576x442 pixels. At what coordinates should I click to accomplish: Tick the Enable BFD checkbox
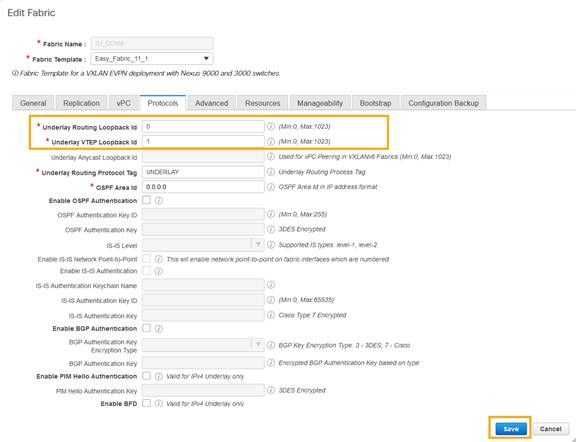tap(147, 403)
